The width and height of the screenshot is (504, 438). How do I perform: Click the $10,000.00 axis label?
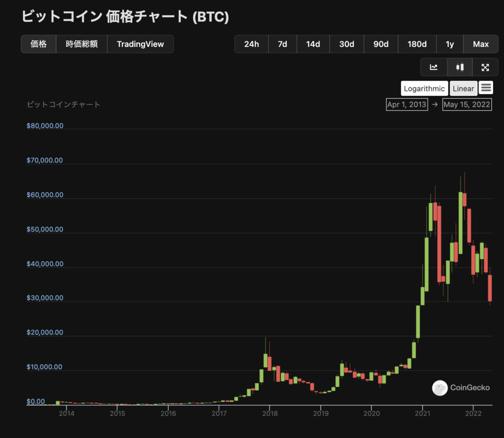(44, 367)
